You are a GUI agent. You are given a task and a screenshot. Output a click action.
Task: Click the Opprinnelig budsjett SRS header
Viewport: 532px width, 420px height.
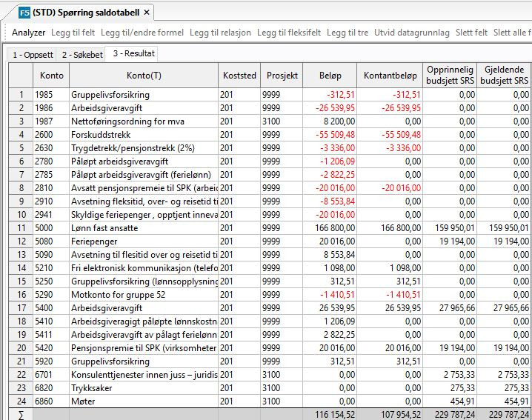coord(450,75)
